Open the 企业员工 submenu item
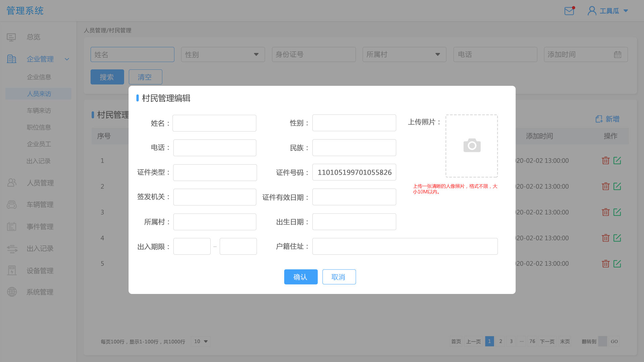 39,144
